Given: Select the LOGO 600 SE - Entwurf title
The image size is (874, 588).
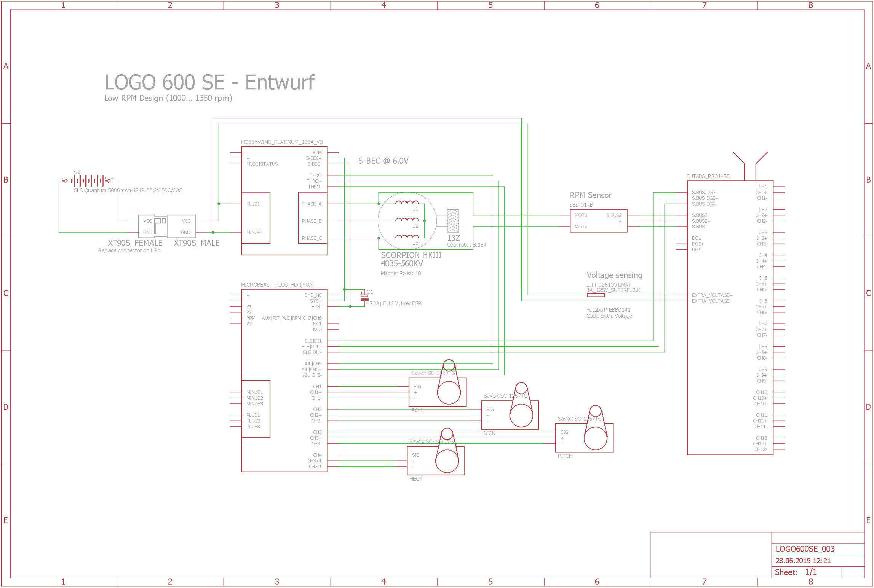Looking at the screenshot, I should 209,82.
